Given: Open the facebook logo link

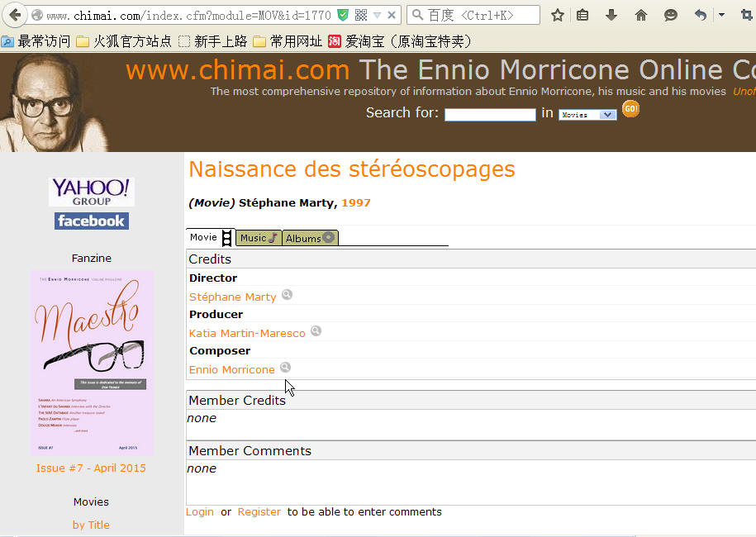Looking at the screenshot, I should pos(91,221).
